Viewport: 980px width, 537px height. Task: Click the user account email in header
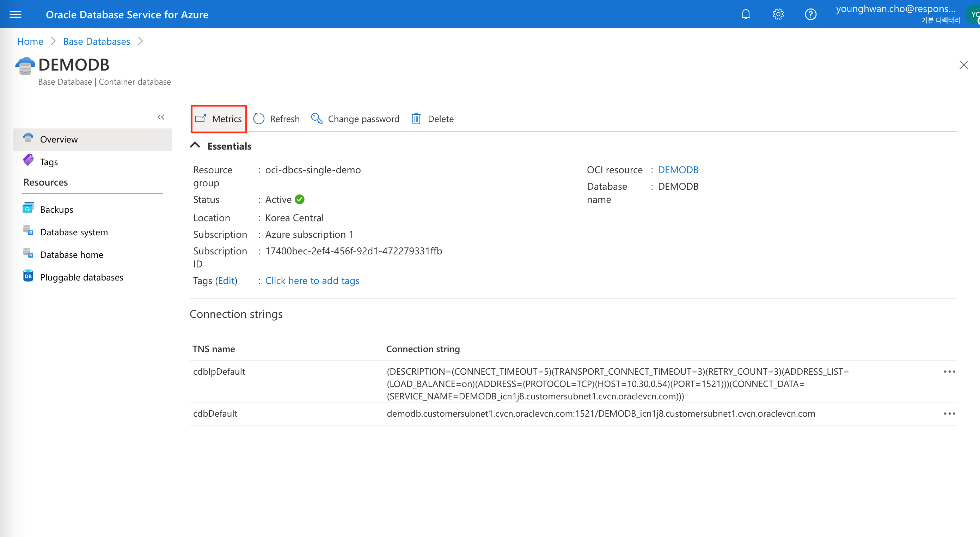[895, 8]
